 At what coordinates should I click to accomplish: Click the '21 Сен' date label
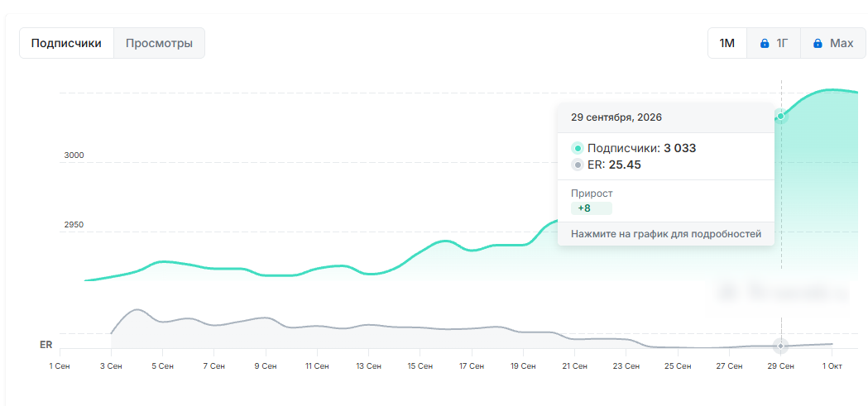click(574, 366)
